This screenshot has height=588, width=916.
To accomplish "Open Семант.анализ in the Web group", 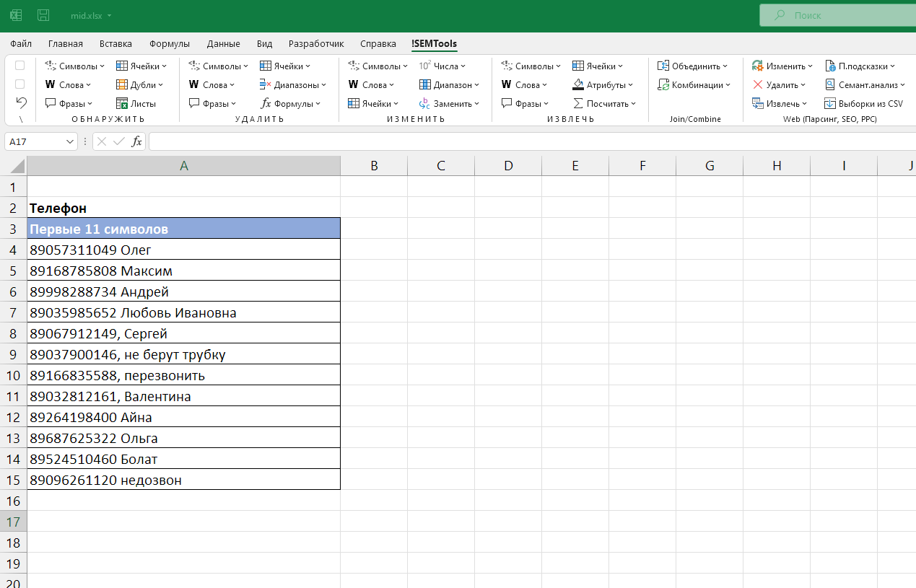I will coord(865,84).
